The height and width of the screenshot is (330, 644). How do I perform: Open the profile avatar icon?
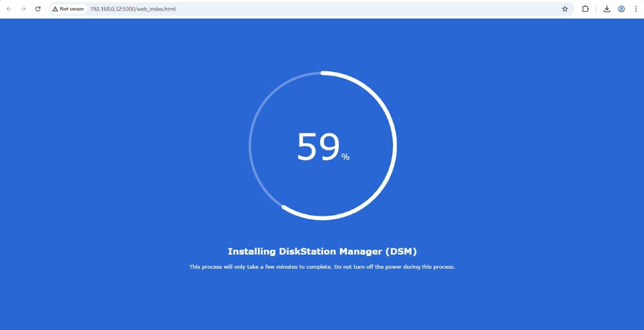[x=621, y=9]
